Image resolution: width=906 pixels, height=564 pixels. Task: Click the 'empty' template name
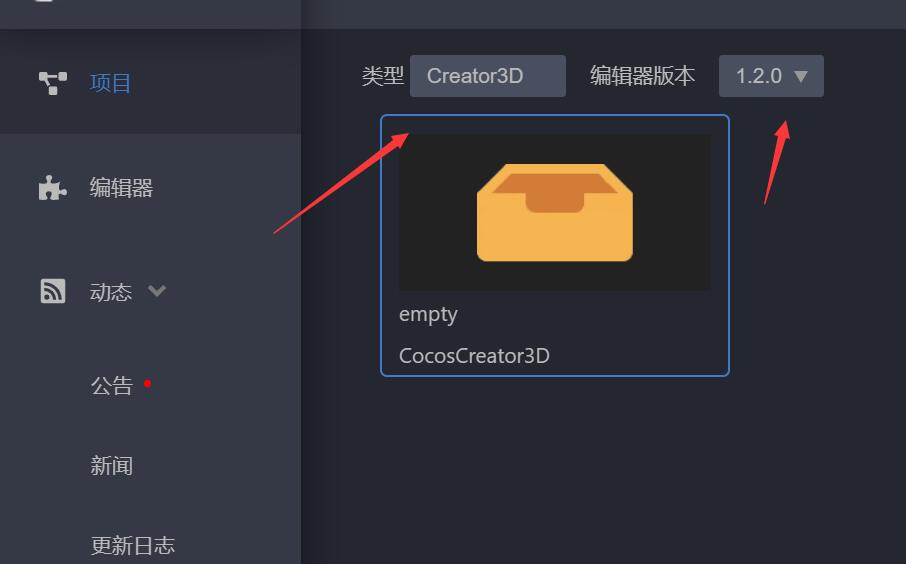[428, 315]
